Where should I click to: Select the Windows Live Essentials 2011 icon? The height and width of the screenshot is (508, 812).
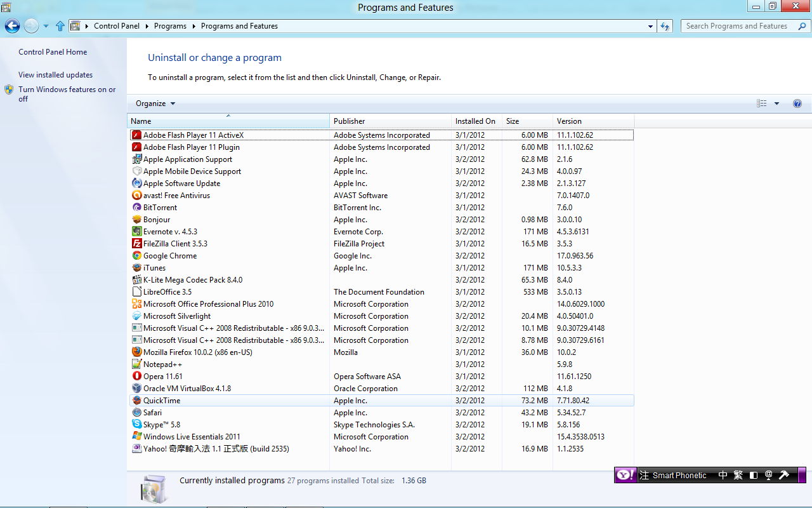point(136,437)
